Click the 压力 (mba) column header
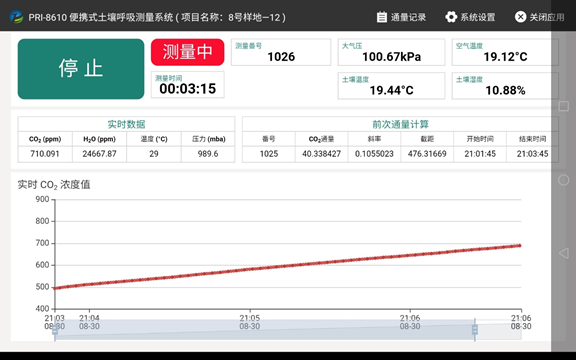 click(208, 139)
